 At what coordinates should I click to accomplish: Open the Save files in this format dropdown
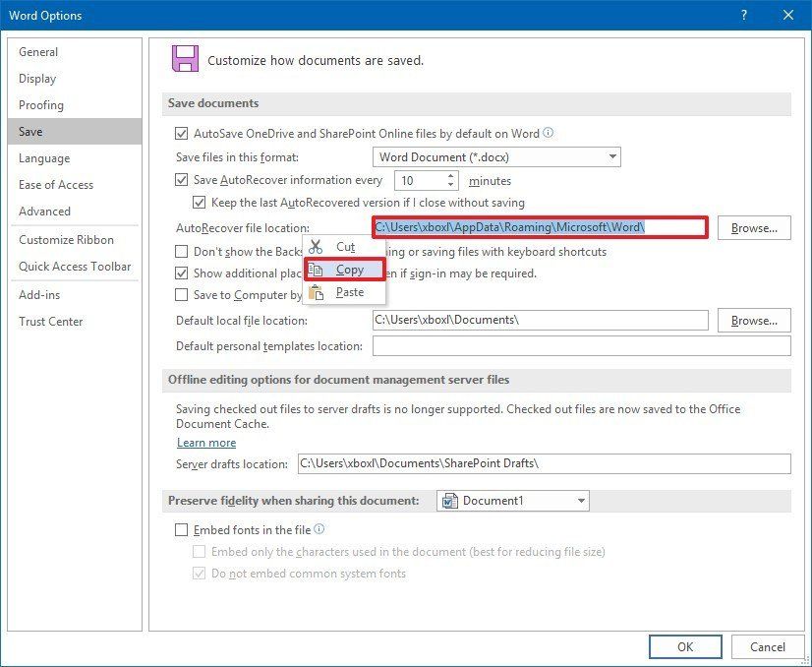coord(613,155)
